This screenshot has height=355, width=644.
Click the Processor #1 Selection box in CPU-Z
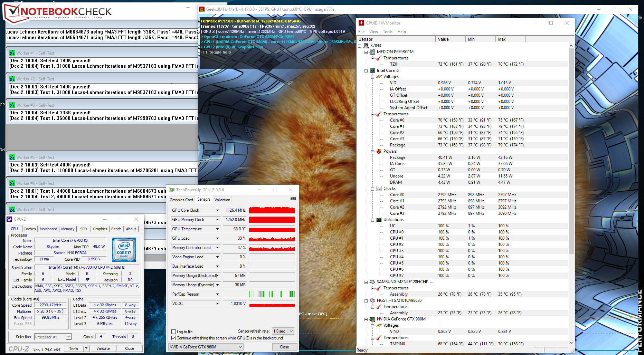pos(53,337)
